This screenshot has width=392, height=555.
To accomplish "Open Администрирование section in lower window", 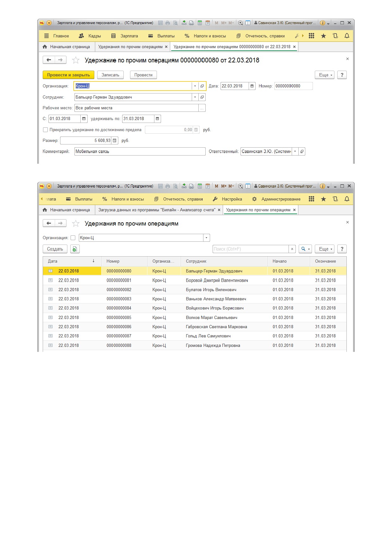I will tap(276, 199).
